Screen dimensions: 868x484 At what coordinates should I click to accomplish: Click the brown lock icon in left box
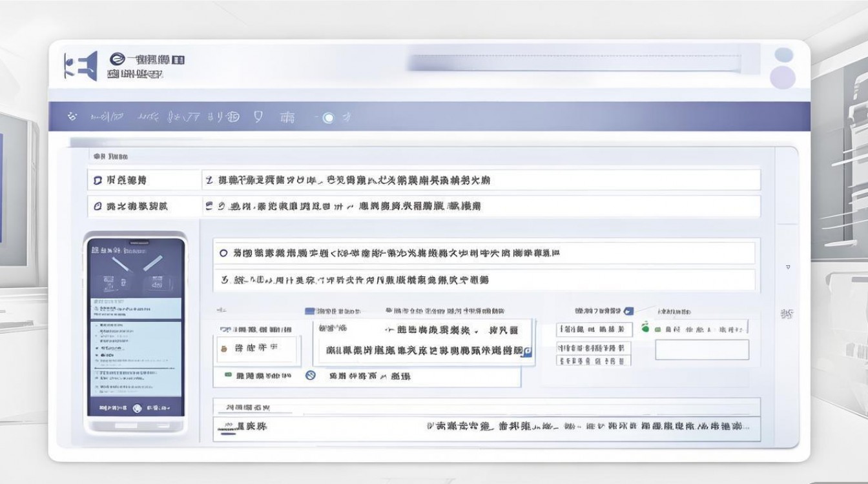(223, 348)
